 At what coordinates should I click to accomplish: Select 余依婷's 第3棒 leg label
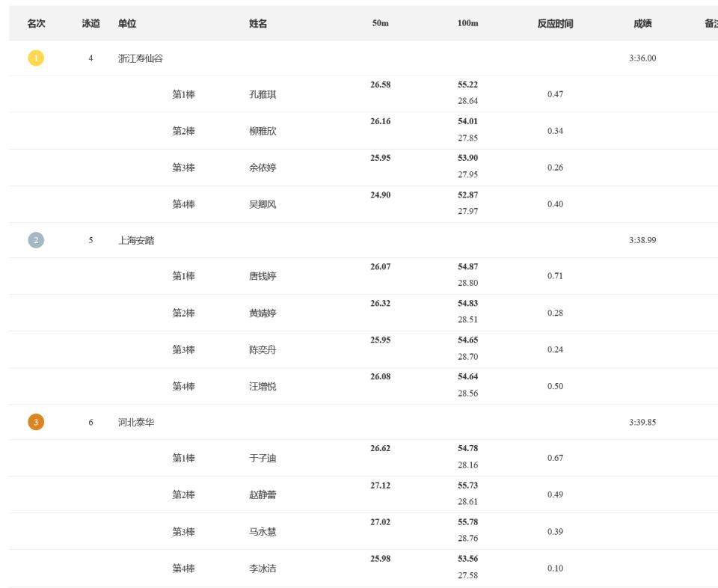(184, 168)
